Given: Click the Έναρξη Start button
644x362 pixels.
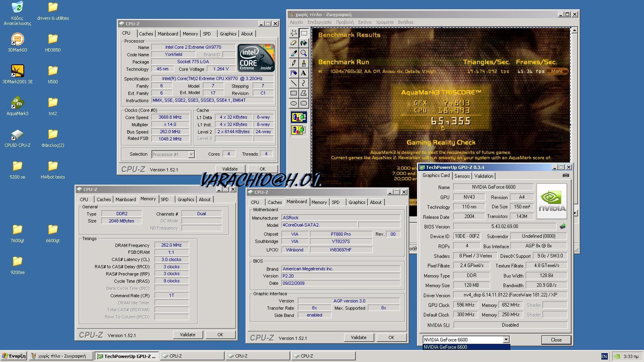Looking at the screenshot, I should [x=14, y=356].
